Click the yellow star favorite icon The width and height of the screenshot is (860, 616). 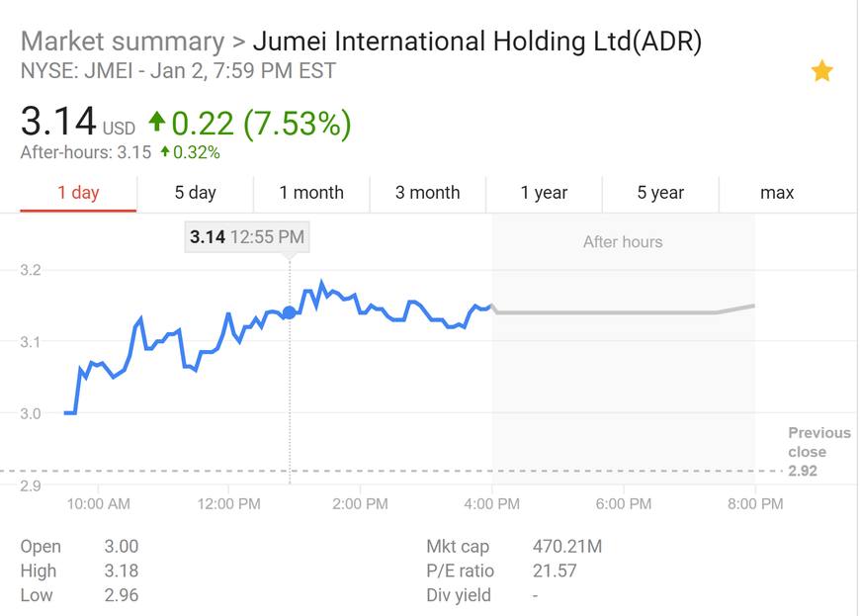pyautogui.click(x=821, y=71)
